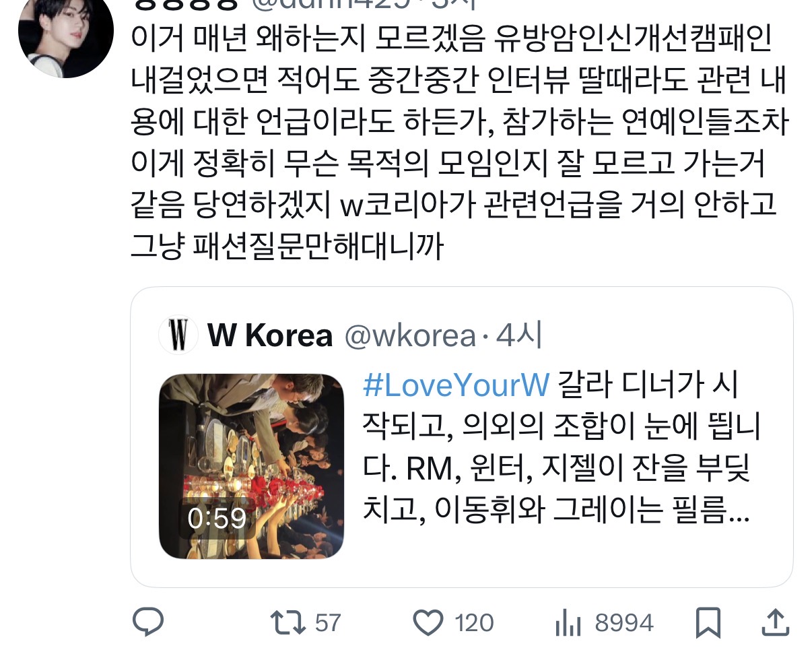View the 57 retweets count
Image resolution: width=812 pixels, height=652 pixels.
[328, 623]
